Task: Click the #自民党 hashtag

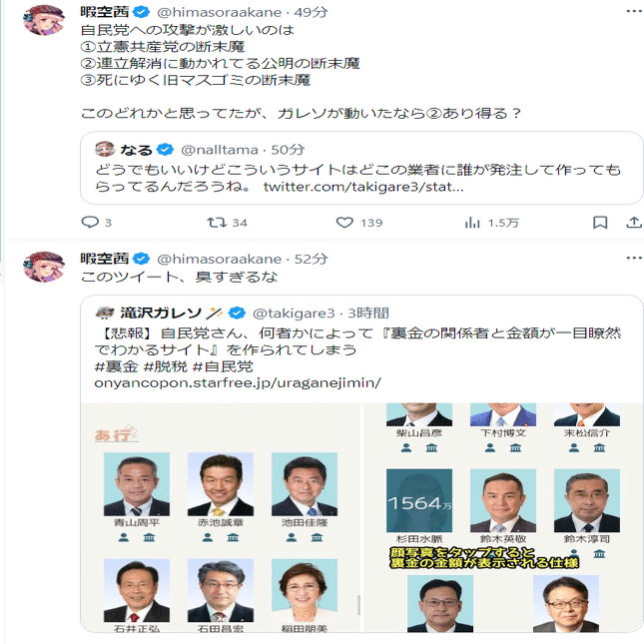Action: click(223, 366)
